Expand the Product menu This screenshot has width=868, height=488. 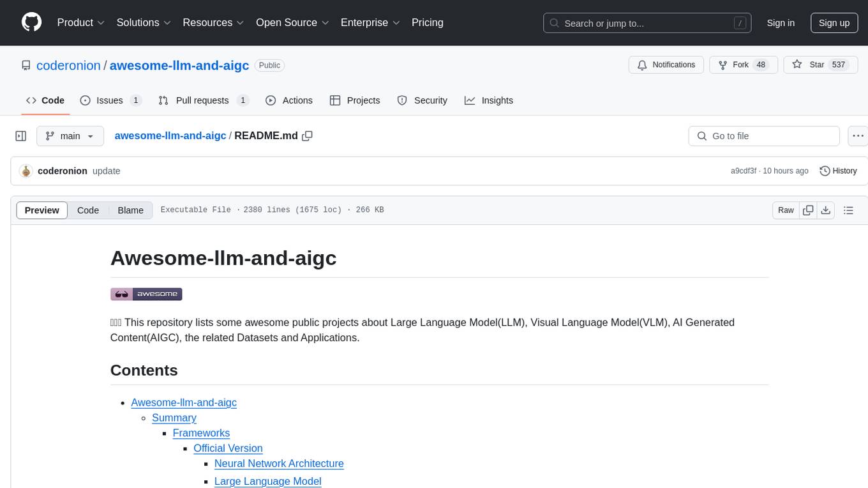coord(81,22)
